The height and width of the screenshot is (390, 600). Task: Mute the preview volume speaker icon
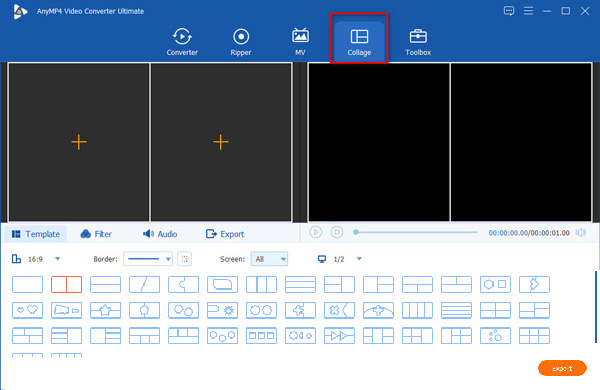[580, 233]
